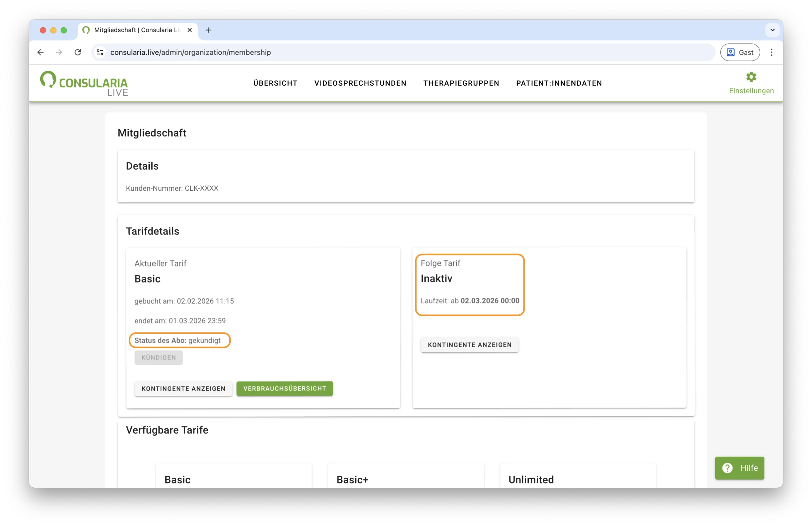Open the Hilfe help button
This screenshot has height=526, width=812.
coord(739,468)
